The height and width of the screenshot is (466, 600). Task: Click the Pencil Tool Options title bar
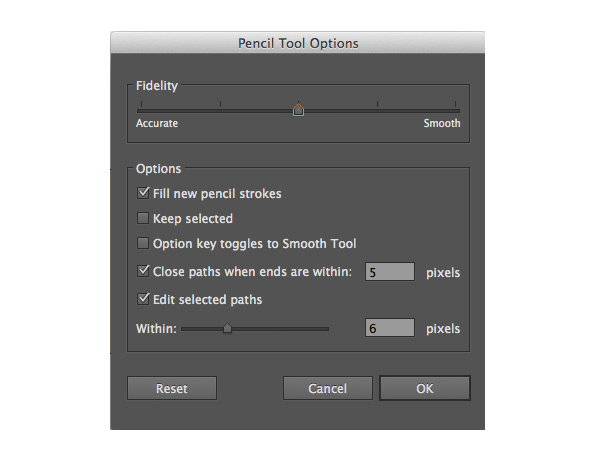[297, 43]
